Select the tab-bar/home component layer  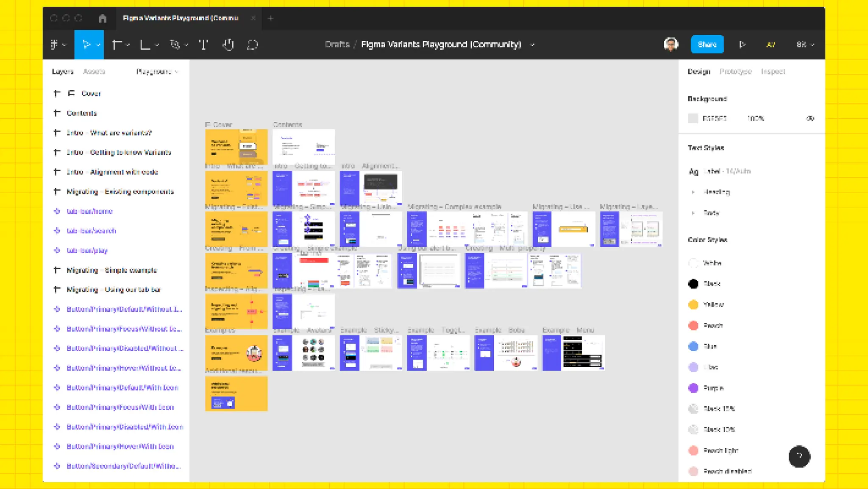(89, 211)
